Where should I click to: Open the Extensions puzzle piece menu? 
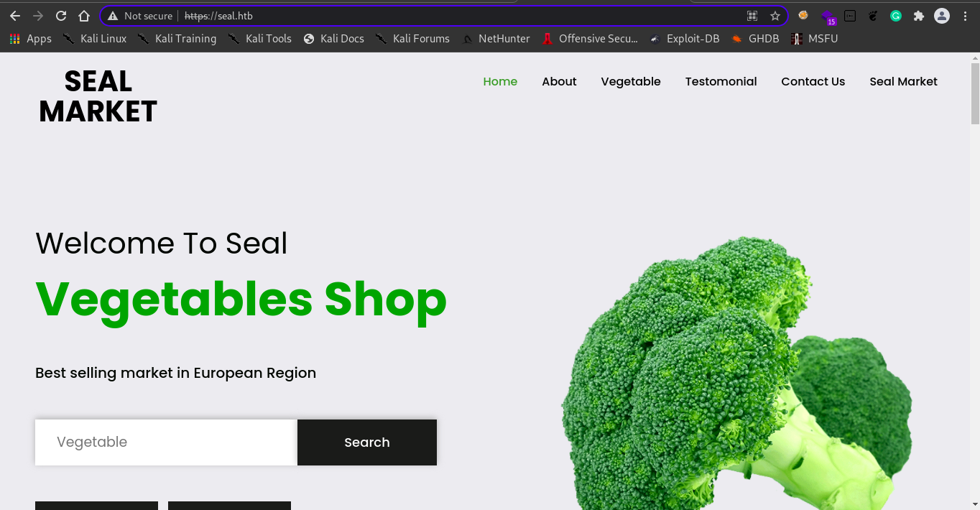pyautogui.click(x=918, y=16)
